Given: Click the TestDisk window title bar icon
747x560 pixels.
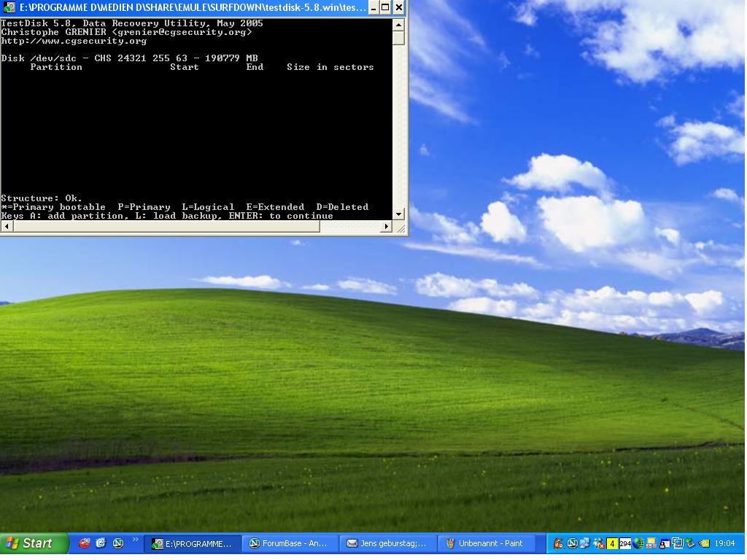Looking at the screenshot, I should [x=9, y=7].
